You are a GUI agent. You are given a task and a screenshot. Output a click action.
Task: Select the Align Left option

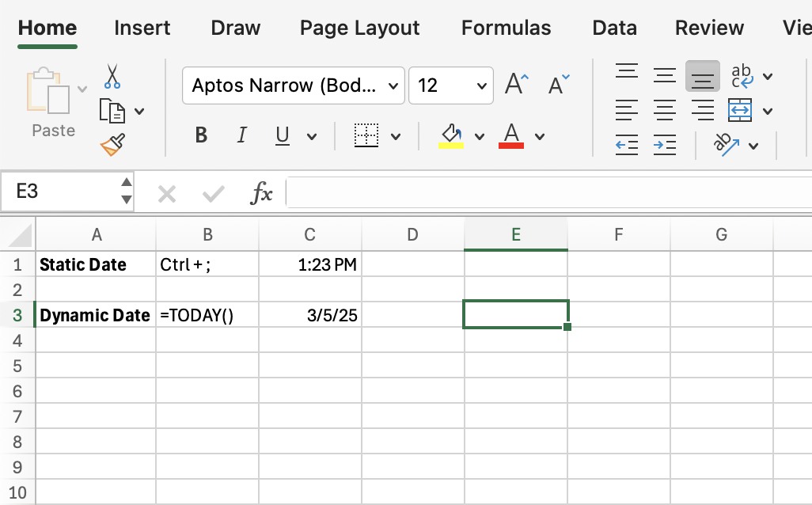(626, 110)
